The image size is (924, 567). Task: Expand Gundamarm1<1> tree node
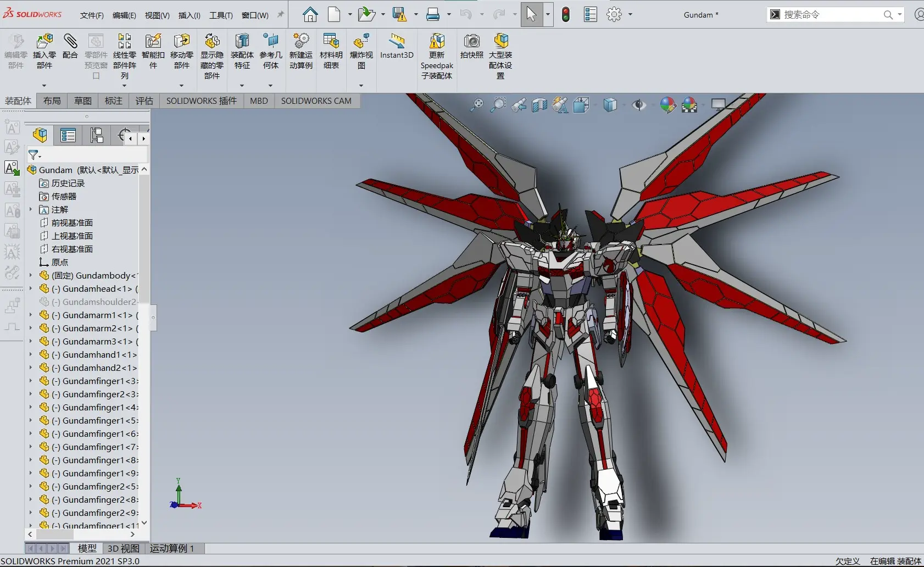[x=31, y=315]
